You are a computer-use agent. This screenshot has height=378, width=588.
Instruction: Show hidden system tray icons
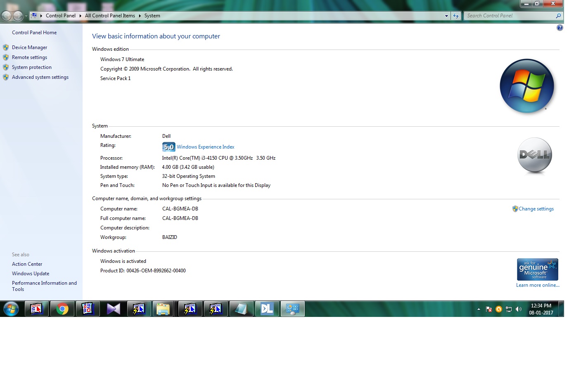pos(479,309)
